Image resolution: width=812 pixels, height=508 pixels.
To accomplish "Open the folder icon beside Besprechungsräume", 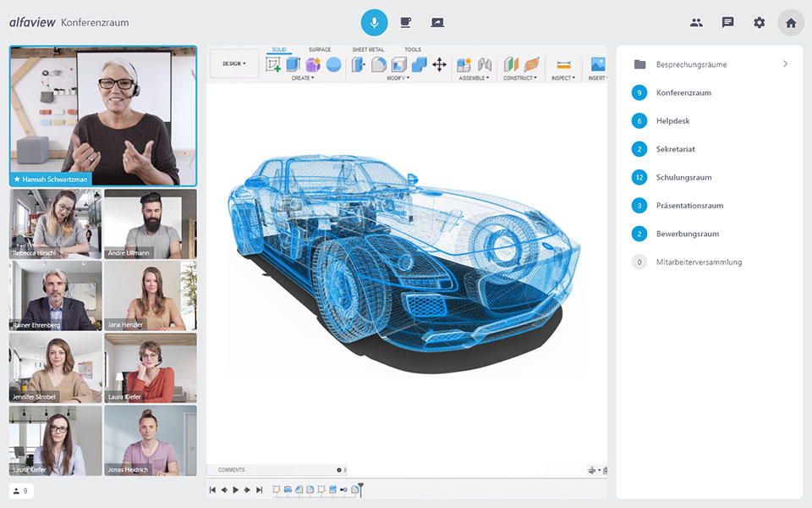I will click(x=640, y=64).
